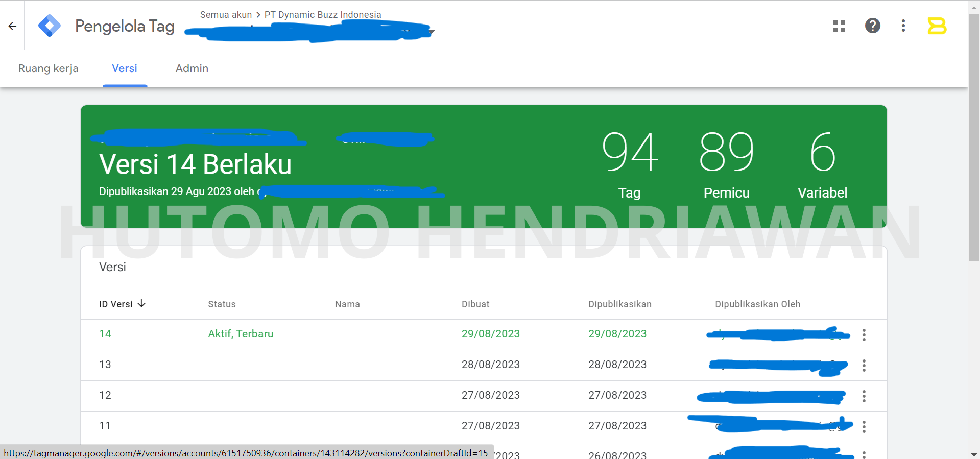Open three-dot menu for version 12
The image size is (980, 459).
click(864, 396)
